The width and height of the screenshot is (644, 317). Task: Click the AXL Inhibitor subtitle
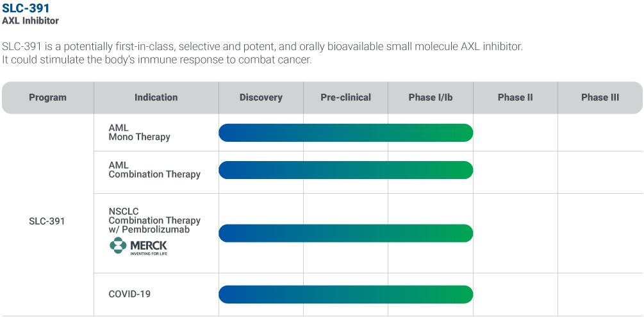click(30, 21)
